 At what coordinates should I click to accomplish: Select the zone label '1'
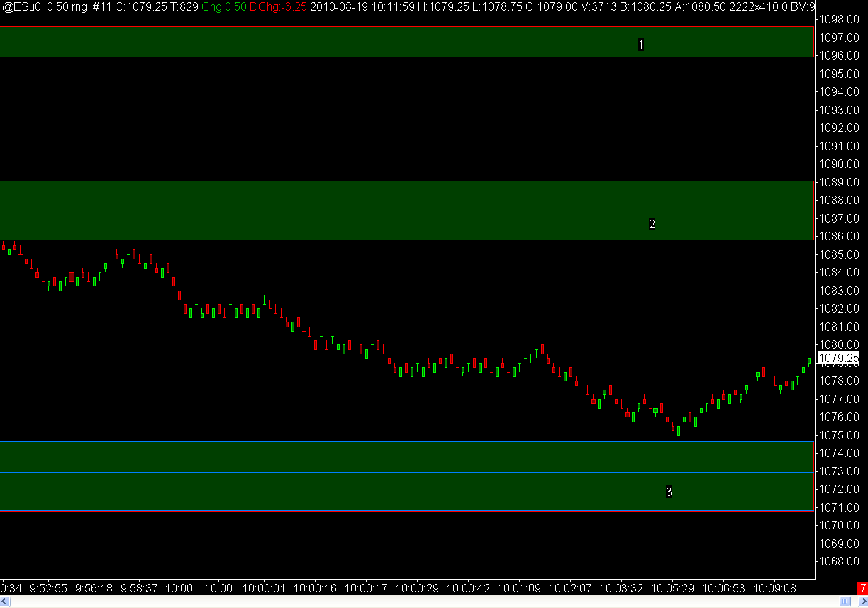(640, 45)
